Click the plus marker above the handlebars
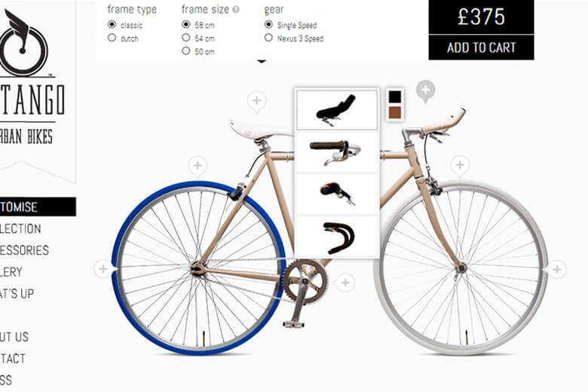This screenshot has width=588, height=392. [x=426, y=90]
